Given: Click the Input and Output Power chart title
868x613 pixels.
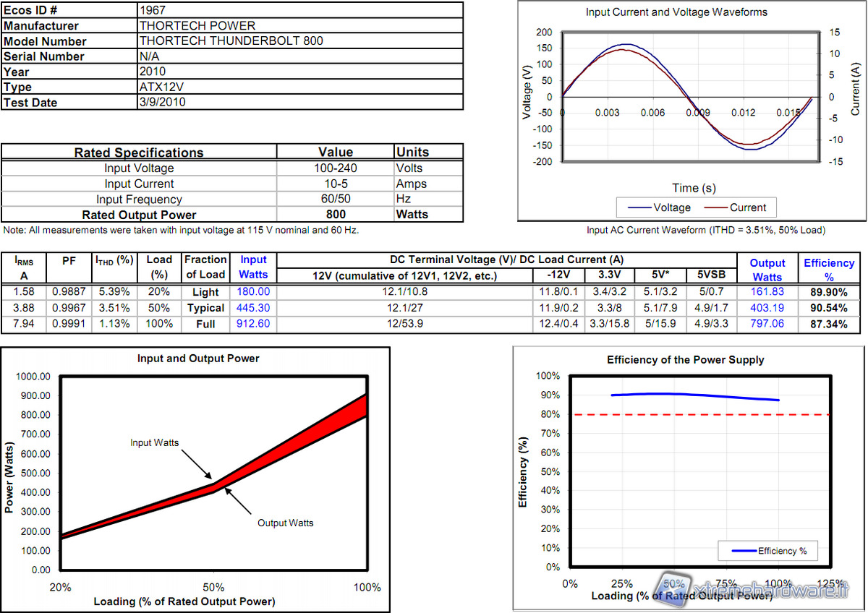Looking at the screenshot, I should click(x=198, y=359).
